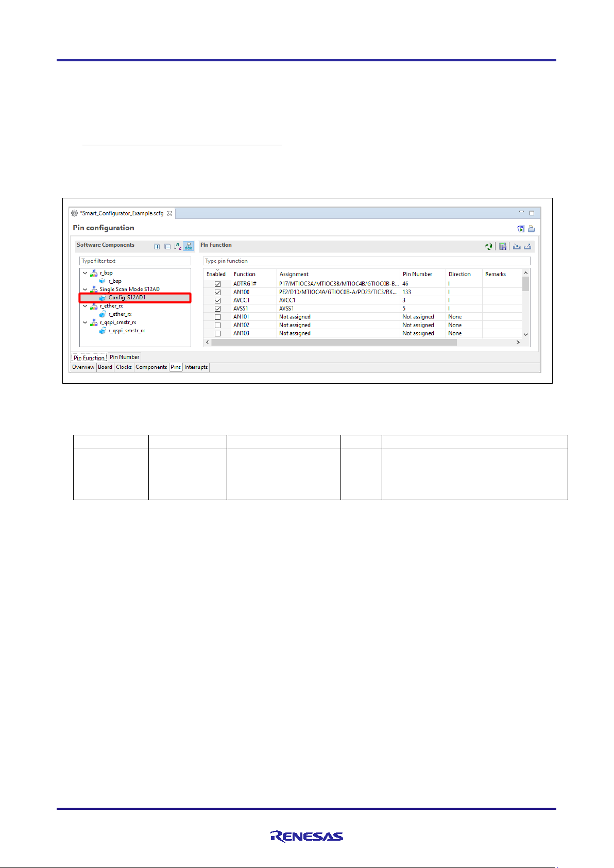
Task: Select Config_S12AD1 in Software Components tree
Action: tap(127, 298)
